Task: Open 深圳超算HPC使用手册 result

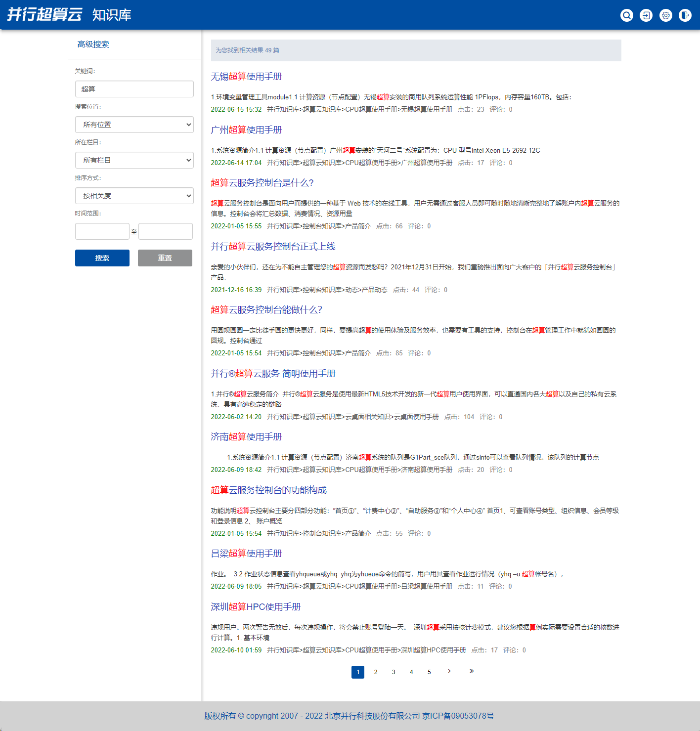Action: [x=256, y=607]
